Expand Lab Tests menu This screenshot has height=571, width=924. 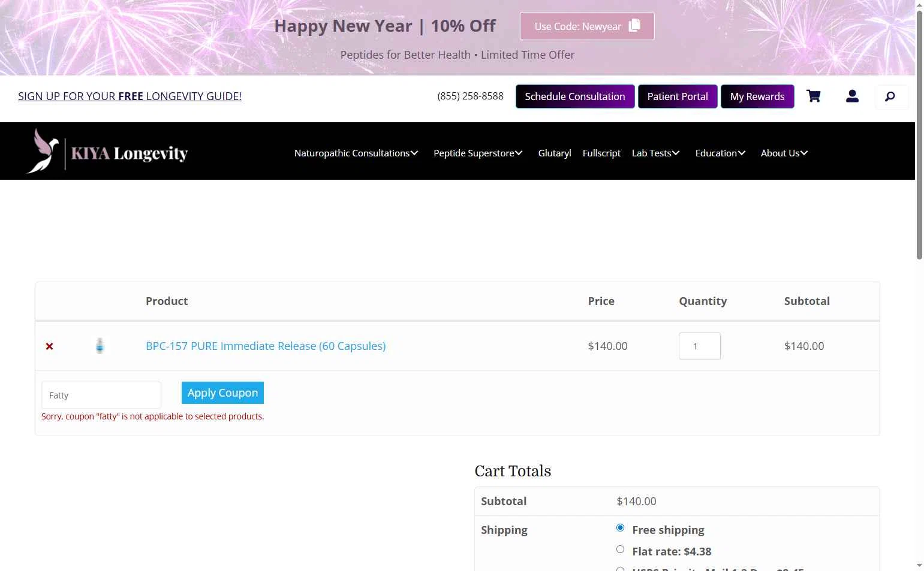pyautogui.click(x=655, y=153)
